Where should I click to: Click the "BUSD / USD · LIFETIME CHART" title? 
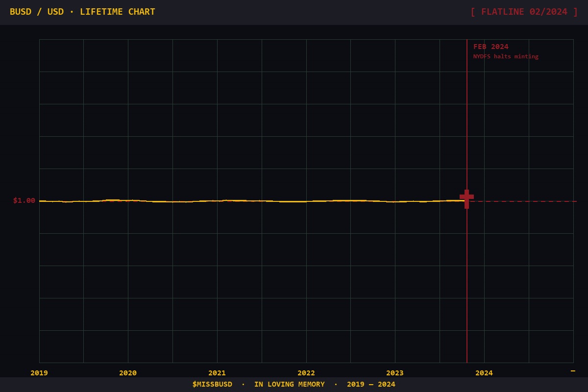pyautogui.click(x=82, y=12)
